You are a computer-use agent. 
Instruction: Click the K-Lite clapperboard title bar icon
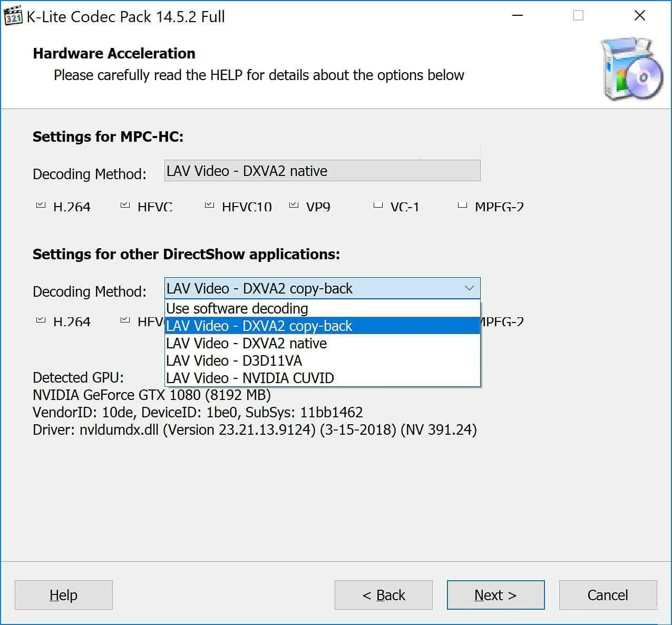[13, 16]
